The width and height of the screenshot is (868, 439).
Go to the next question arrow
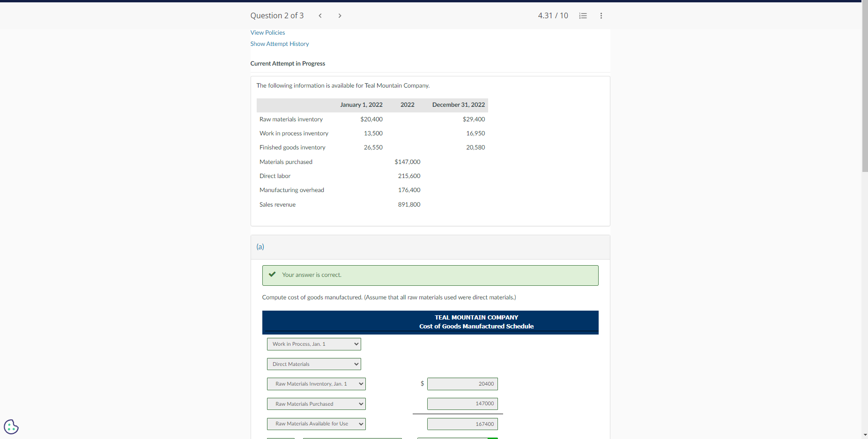[340, 15]
